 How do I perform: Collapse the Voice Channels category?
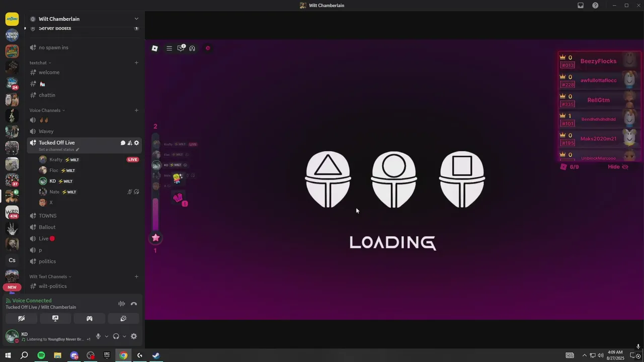47,110
